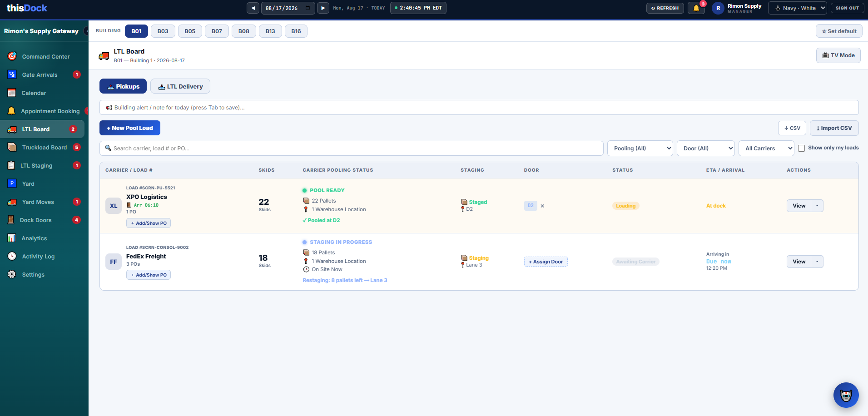The width and height of the screenshot is (868, 416).
Task: View the FedEx Freight load
Action: point(799,262)
